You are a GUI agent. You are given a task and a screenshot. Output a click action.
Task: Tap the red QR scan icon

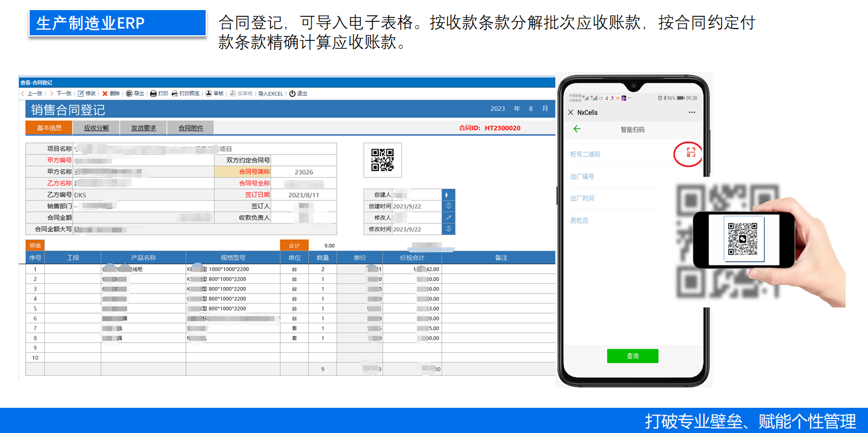(691, 152)
